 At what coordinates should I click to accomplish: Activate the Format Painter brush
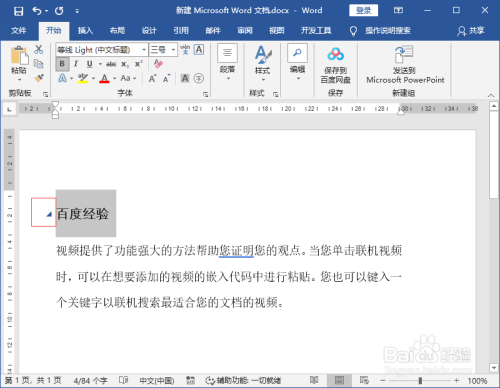coord(39,78)
